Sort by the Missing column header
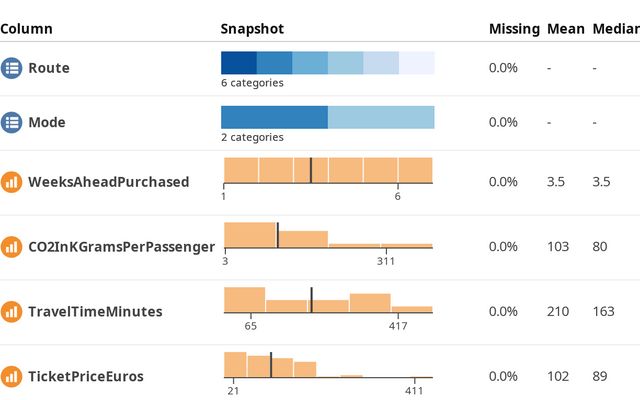Screen dimensions: 640x400 pos(514,29)
